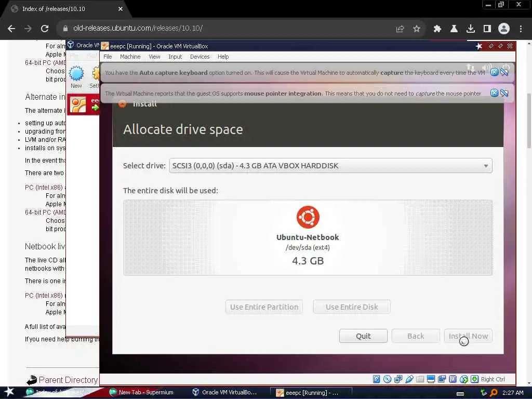
Task: Click the keyboard capture green arrow indicator
Action: (474, 379)
